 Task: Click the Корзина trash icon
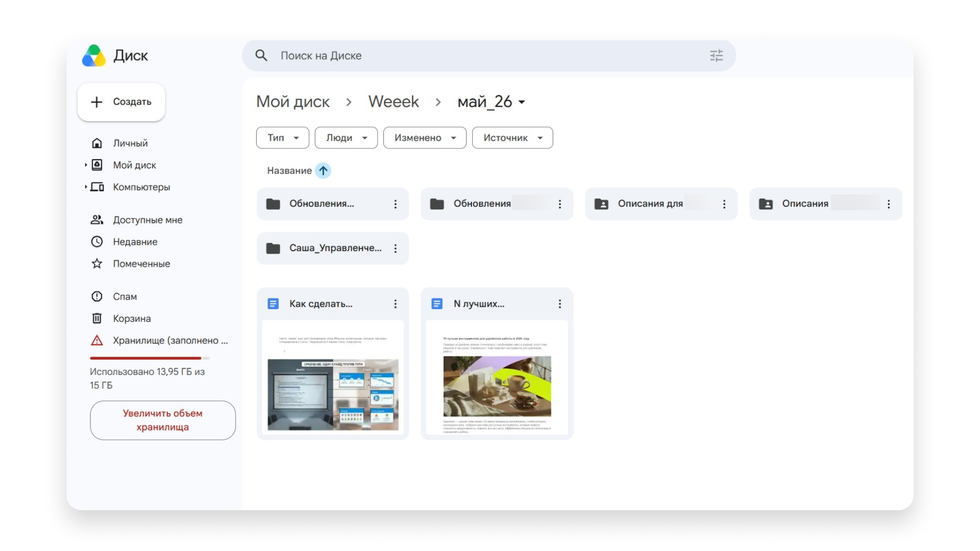click(x=97, y=318)
